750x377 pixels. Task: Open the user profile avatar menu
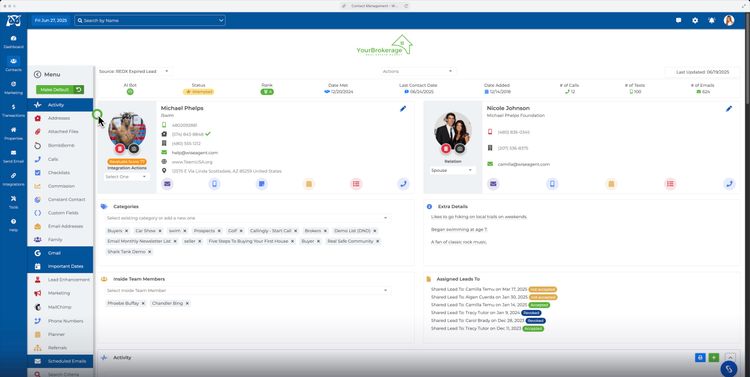729,21
